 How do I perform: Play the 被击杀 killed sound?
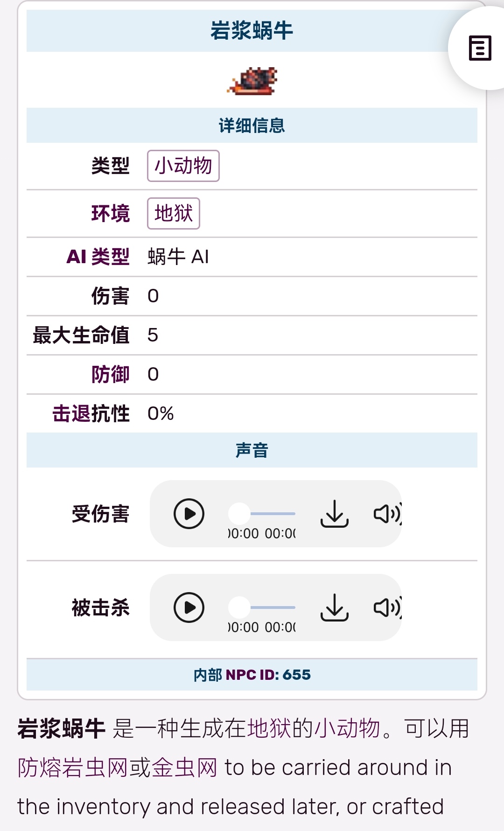click(189, 608)
